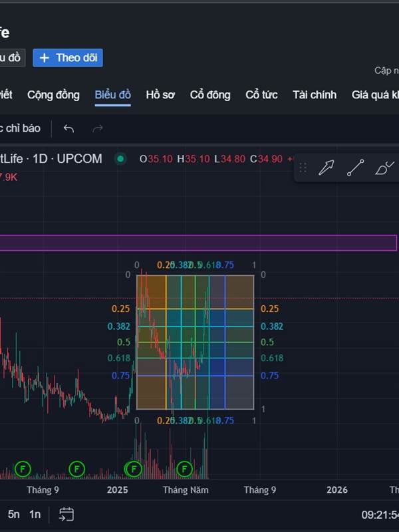
Task: Open the Hồ sơ tab
Action: click(x=160, y=94)
